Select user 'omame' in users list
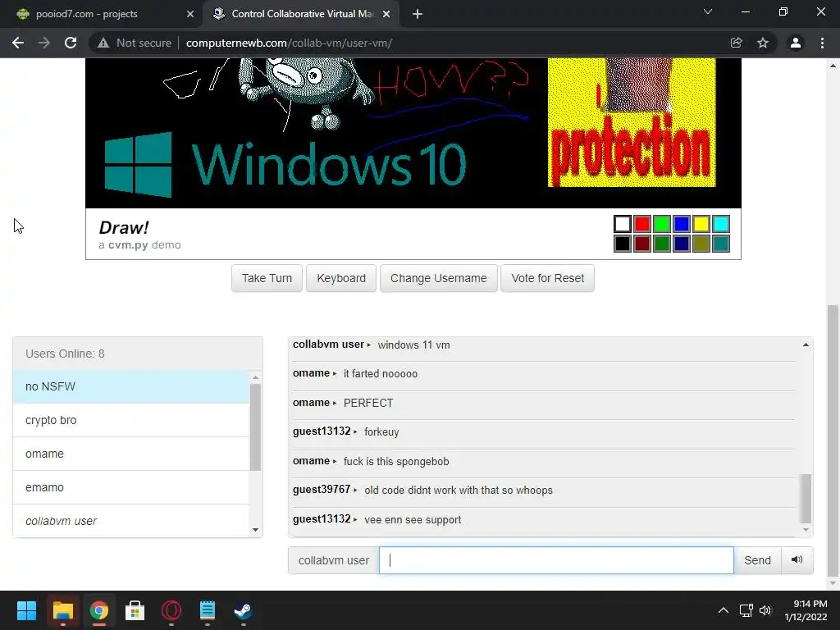This screenshot has width=840, height=630. pos(130,454)
